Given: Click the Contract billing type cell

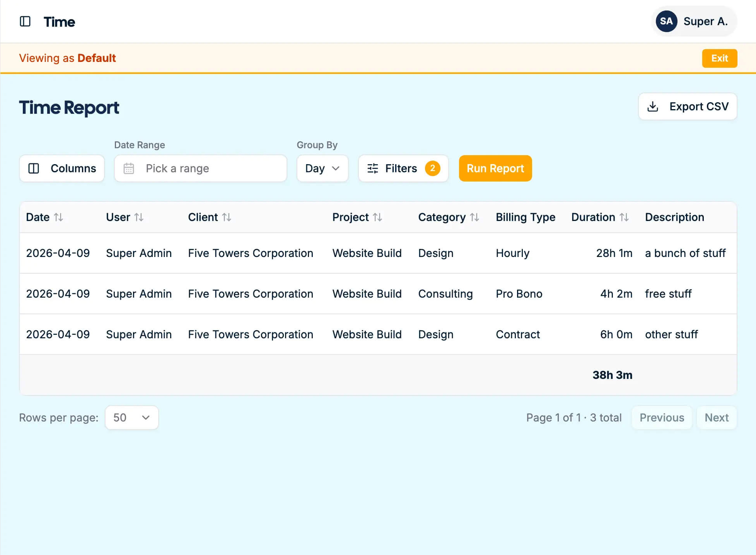Looking at the screenshot, I should (518, 334).
